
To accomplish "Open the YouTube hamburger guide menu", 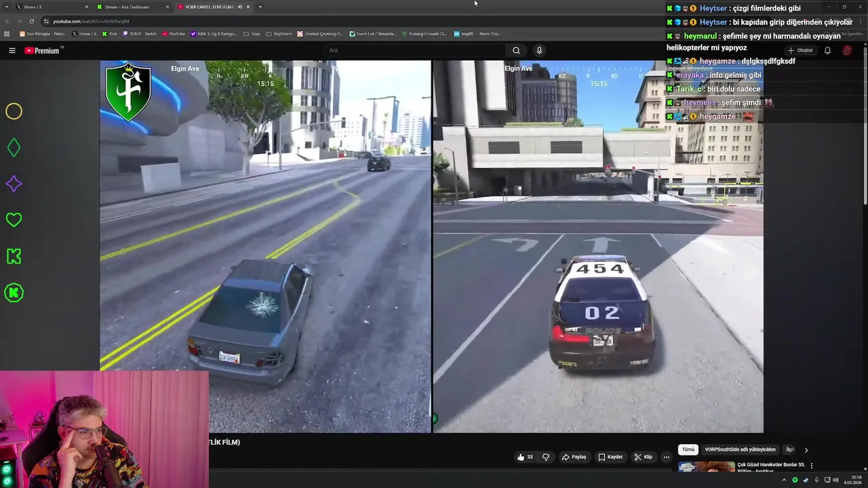I will click(x=12, y=50).
